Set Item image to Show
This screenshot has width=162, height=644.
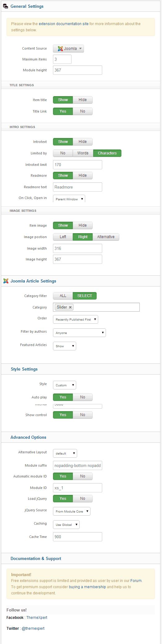click(x=63, y=225)
